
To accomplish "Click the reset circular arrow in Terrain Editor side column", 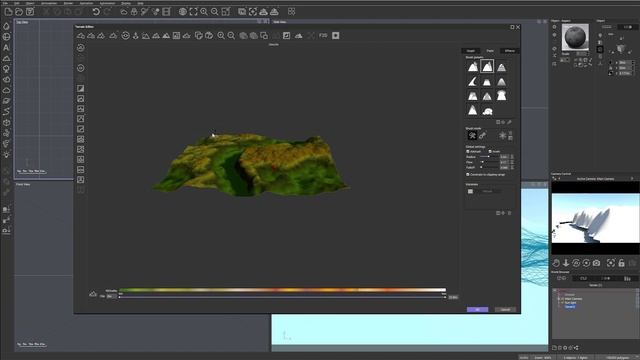I will tap(81, 48).
